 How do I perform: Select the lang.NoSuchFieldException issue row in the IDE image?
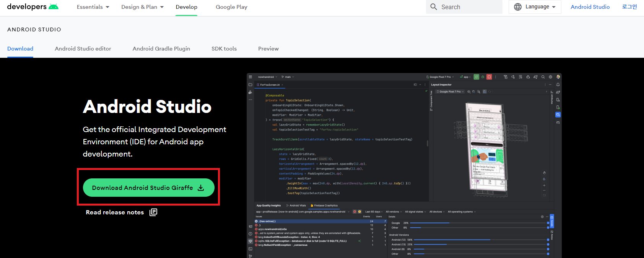(x=320, y=245)
